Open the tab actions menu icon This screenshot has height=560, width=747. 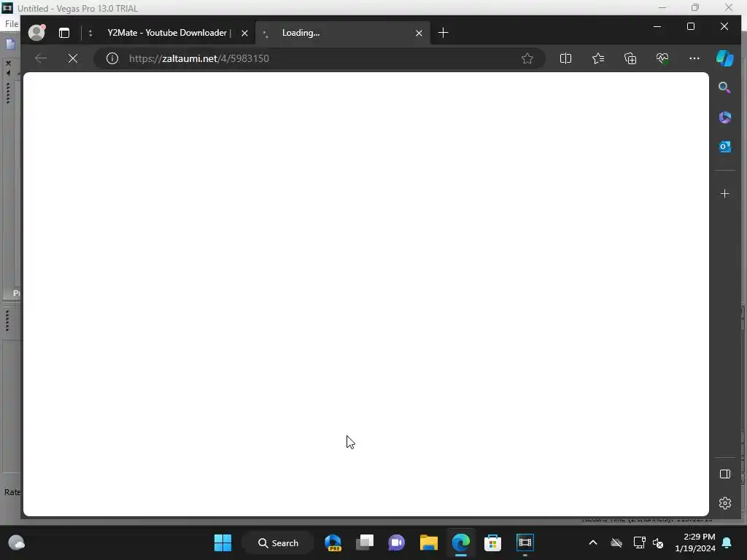64,33
